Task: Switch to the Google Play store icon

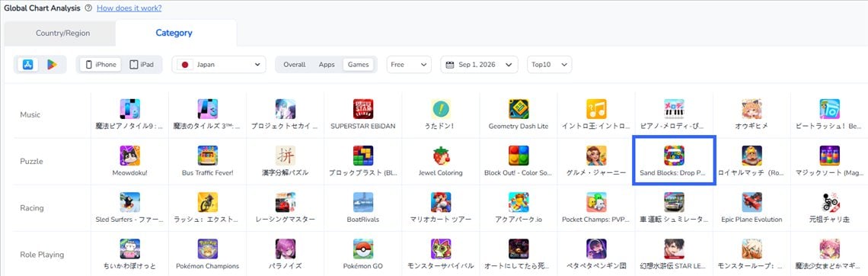Action: click(x=52, y=64)
